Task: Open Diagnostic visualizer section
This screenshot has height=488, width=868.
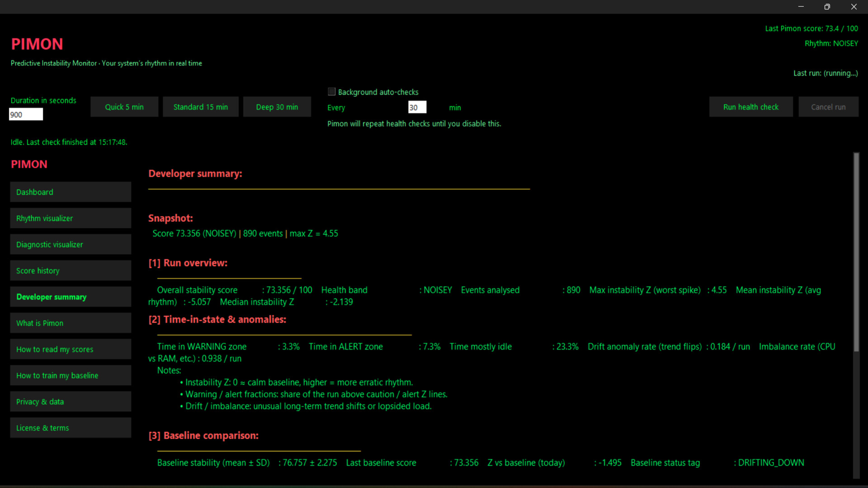Action: click(71, 244)
